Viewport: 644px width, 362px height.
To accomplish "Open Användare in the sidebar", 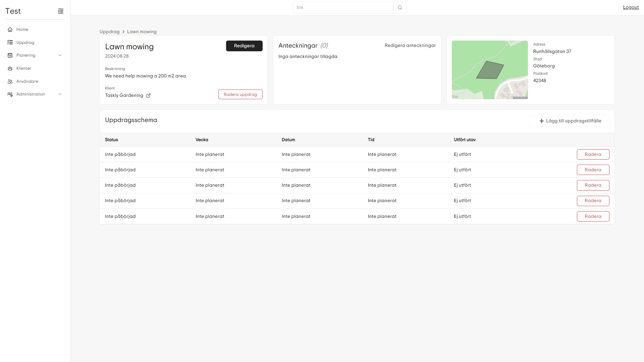I will pos(35,81).
